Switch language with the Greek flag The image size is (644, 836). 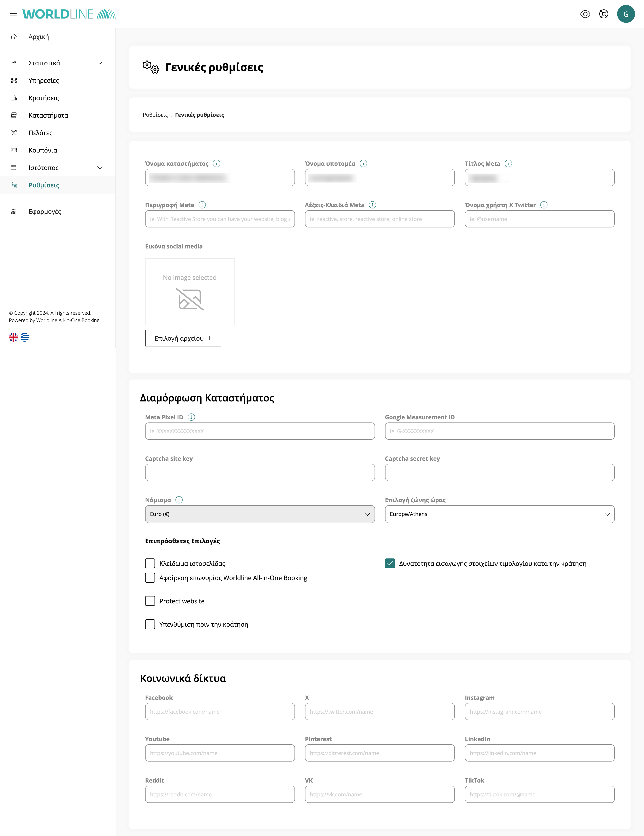click(25, 337)
